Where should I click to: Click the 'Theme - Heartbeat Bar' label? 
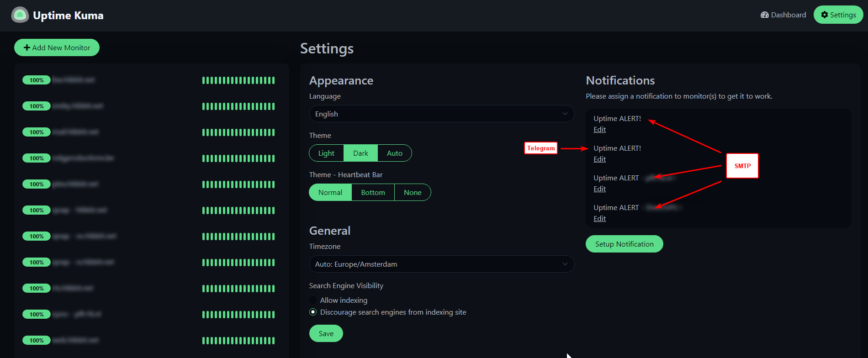tap(346, 175)
